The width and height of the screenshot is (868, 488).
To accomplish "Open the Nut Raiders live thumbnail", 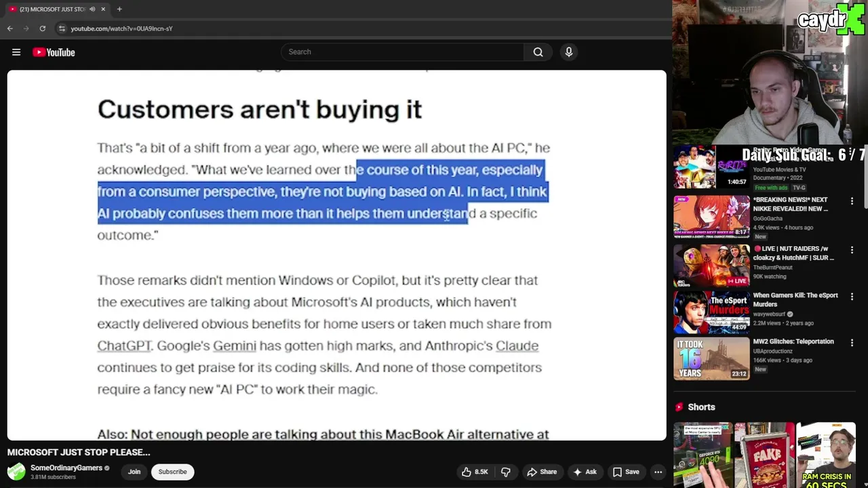I will pyautogui.click(x=711, y=266).
